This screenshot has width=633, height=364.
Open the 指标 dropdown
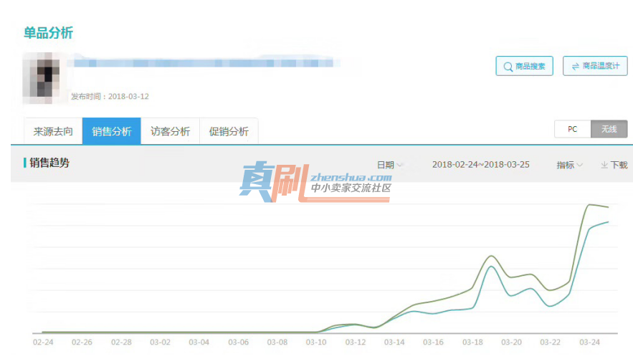coord(569,165)
